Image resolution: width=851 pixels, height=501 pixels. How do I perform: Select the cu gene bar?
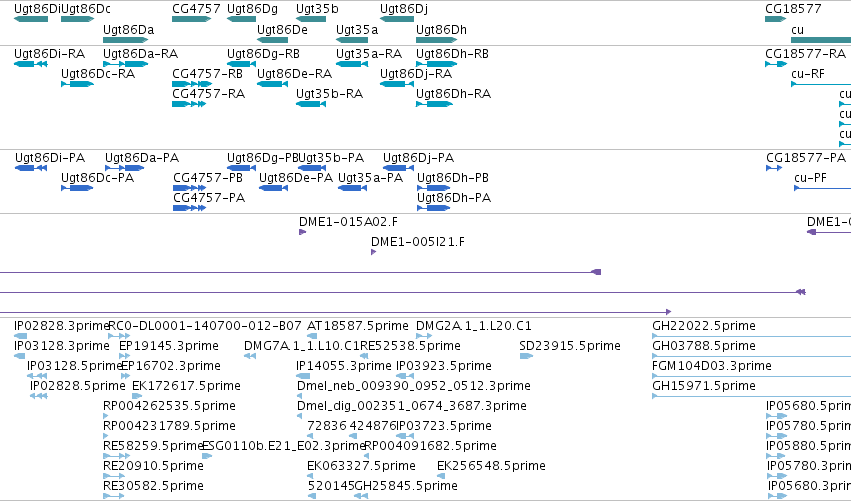[821, 40]
